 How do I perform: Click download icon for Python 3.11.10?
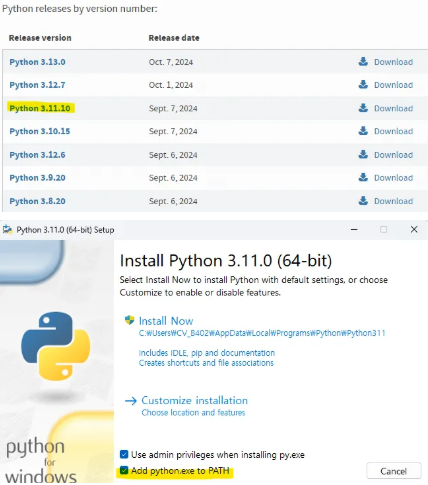[363, 108]
